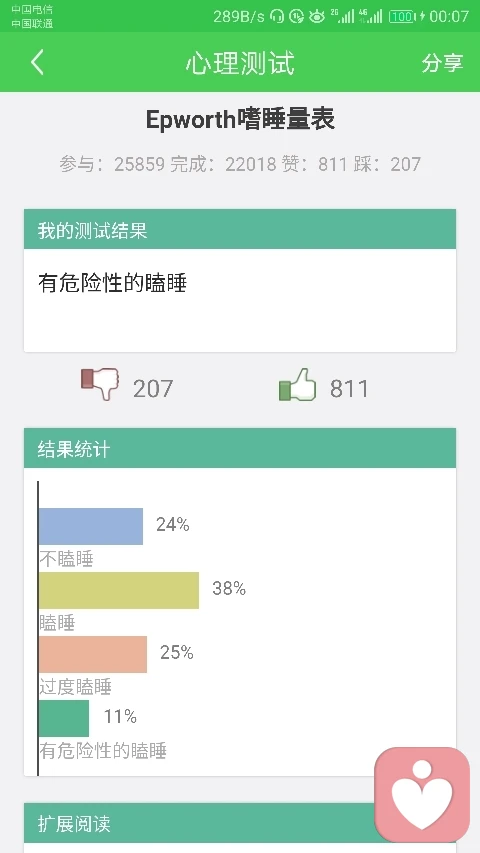Screen dimensions: 480x853
Task: Click the yellow 38% 瞌睡 bar
Action: coord(119,590)
